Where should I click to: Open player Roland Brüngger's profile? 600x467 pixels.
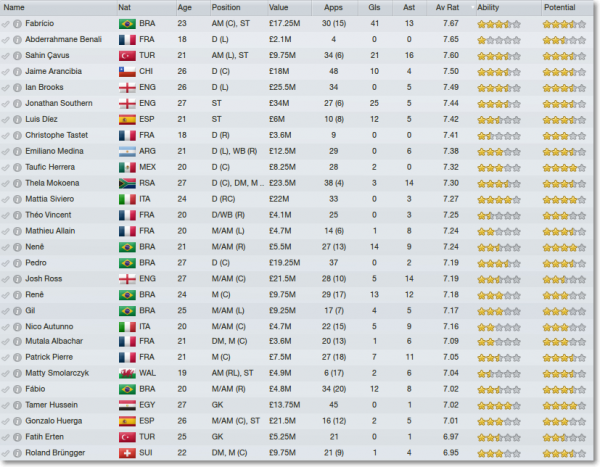point(55,453)
